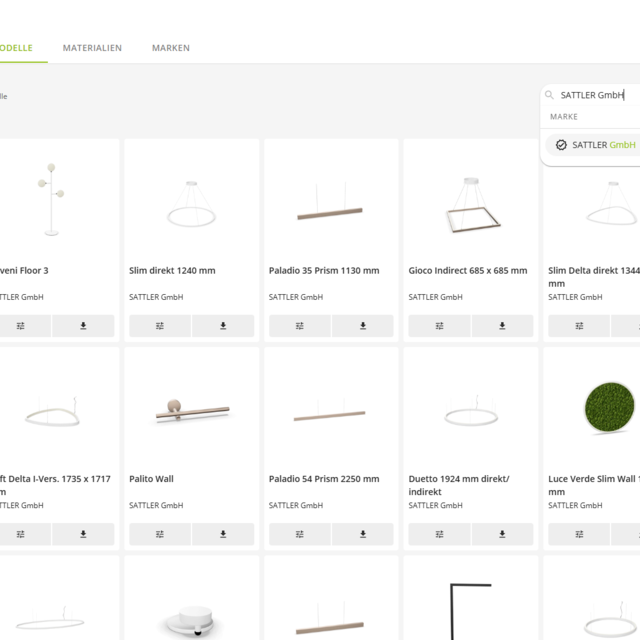View the Duetto 1924 mm ring thumbnail
Screen dimensions: 640x640
[471, 411]
